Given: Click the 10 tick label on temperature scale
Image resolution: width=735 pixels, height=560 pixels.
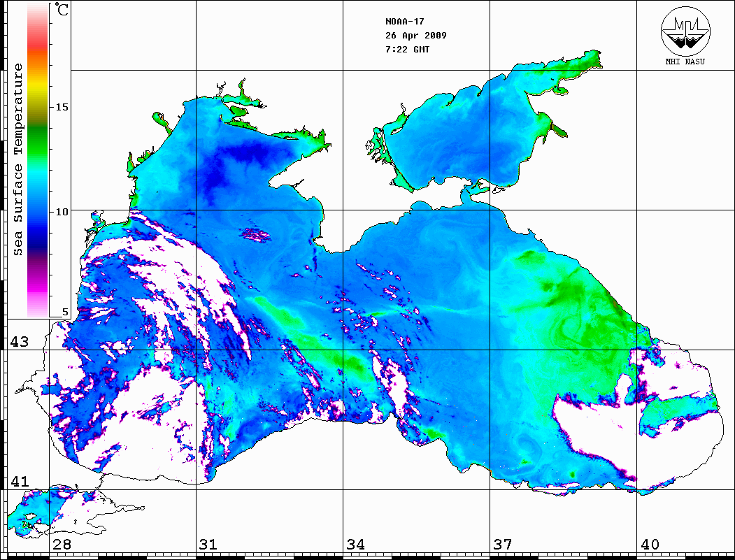Looking at the screenshot, I should point(62,212).
